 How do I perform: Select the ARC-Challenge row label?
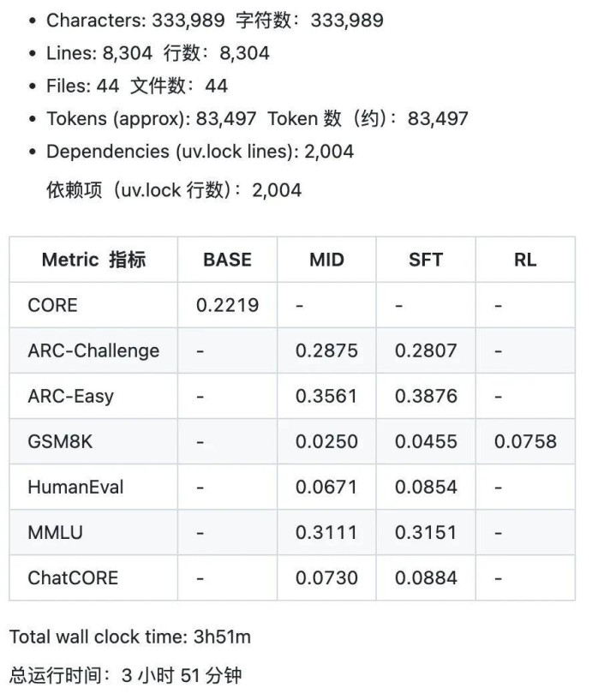[93, 350]
